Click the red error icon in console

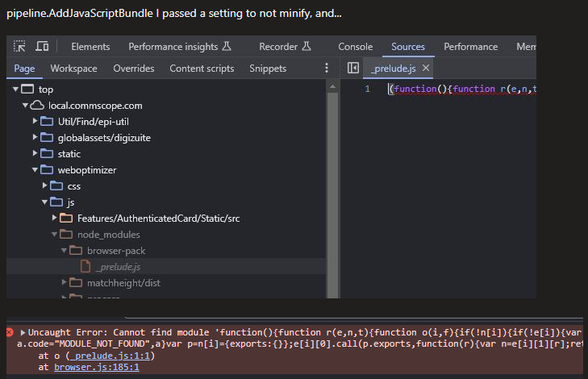10,332
